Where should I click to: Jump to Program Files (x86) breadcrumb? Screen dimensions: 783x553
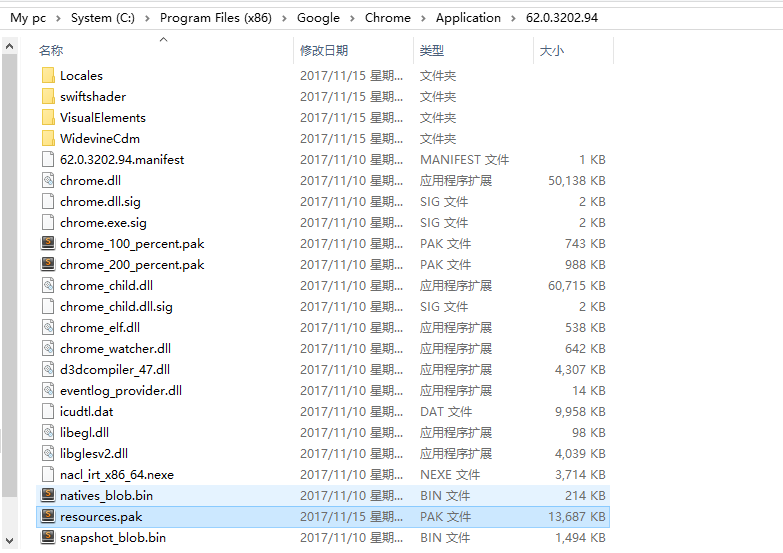216,18
